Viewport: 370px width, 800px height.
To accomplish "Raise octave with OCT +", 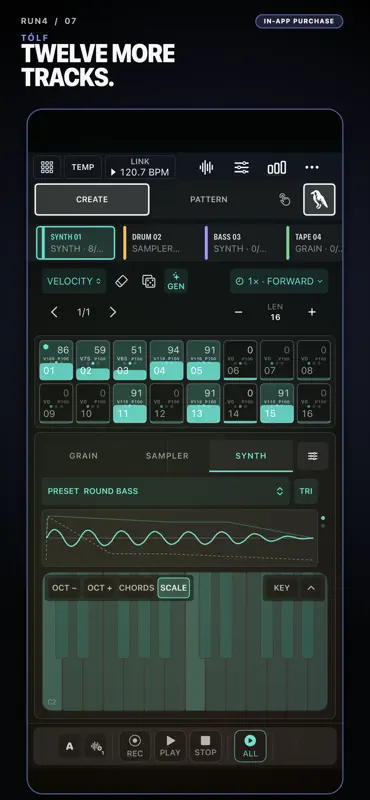I will tap(100, 588).
